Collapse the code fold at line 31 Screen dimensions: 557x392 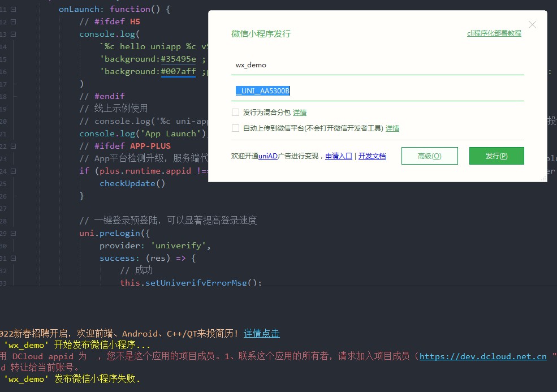[13, 258]
